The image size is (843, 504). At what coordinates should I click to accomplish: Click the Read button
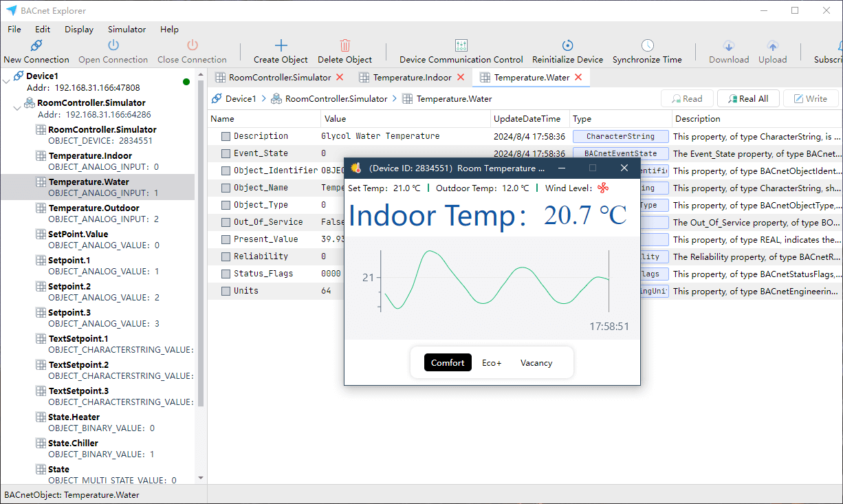687,98
